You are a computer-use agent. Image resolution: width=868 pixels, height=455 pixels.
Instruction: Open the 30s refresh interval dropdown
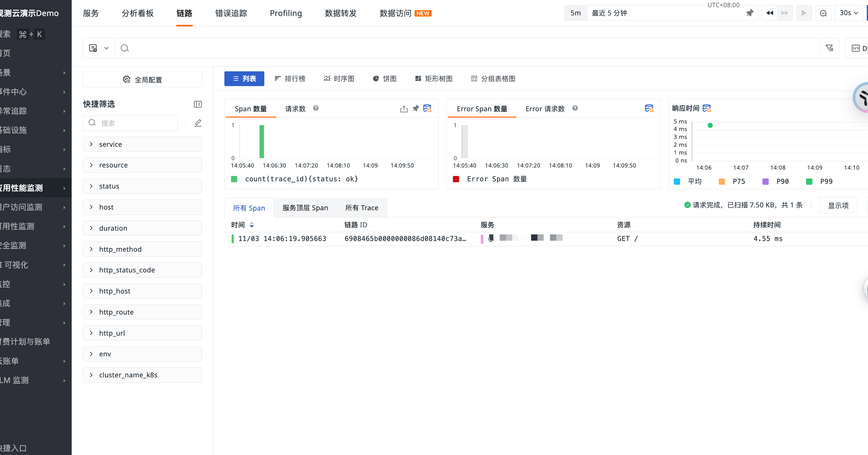848,13
